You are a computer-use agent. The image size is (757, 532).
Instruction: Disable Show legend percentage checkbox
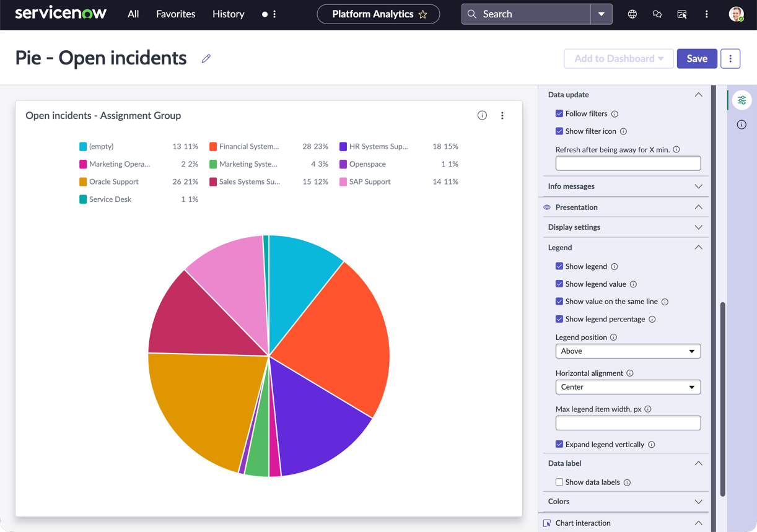tap(559, 319)
